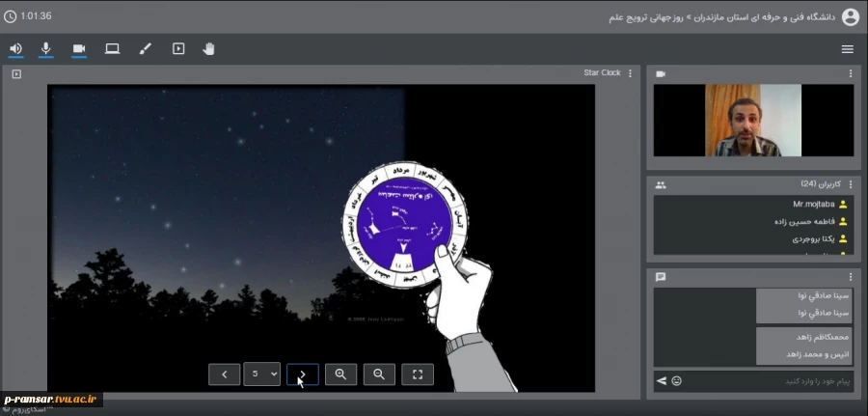The width and height of the screenshot is (868, 416).
Task: Click the star clock dial on the slide
Action: 404,226
